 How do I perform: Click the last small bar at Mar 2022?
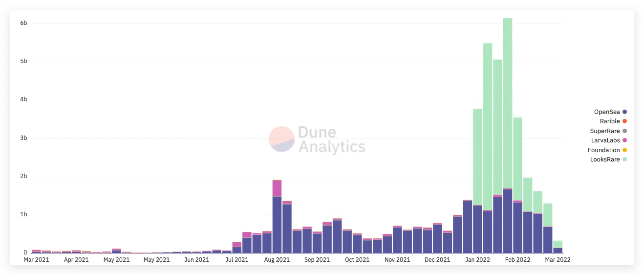558,247
